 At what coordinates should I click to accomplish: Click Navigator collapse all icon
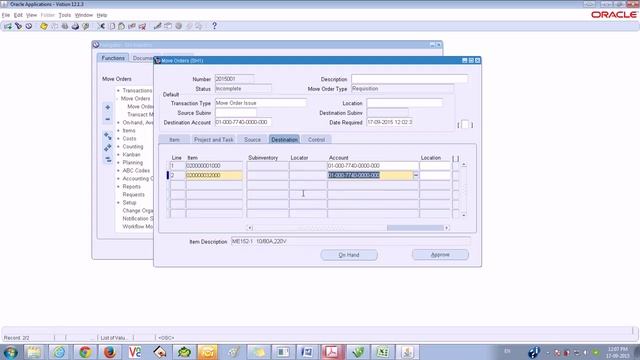[107, 159]
